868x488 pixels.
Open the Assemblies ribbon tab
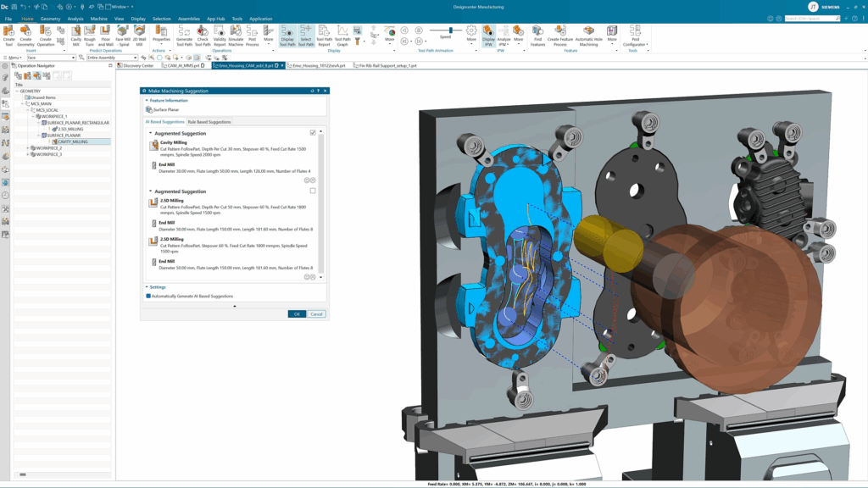point(188,19)
